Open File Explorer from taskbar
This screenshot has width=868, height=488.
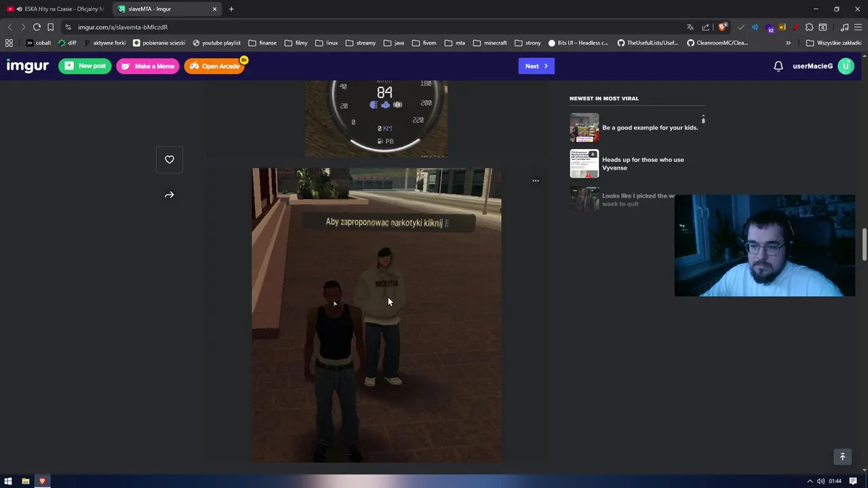[25, 481]
